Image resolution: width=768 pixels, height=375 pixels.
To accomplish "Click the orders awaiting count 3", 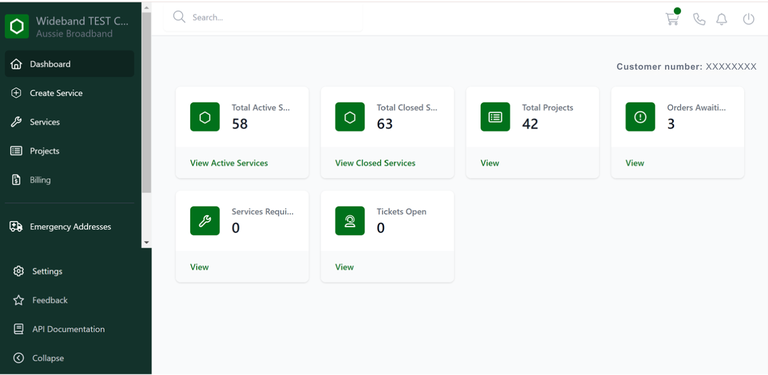I will 671,124.
